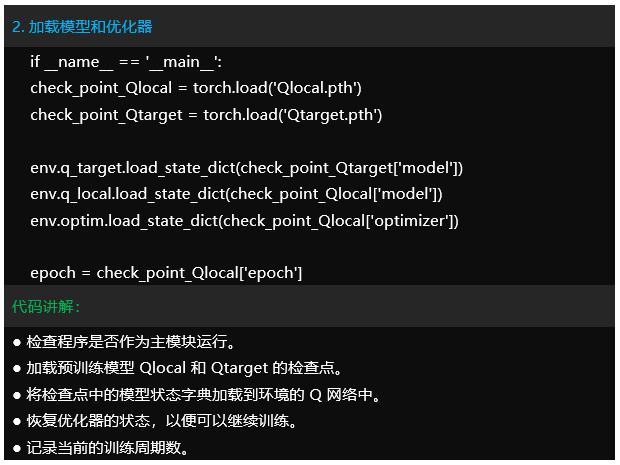
Task: Click the "if __name__ == '__main__':" code line
Action: [x=125, y=62]
